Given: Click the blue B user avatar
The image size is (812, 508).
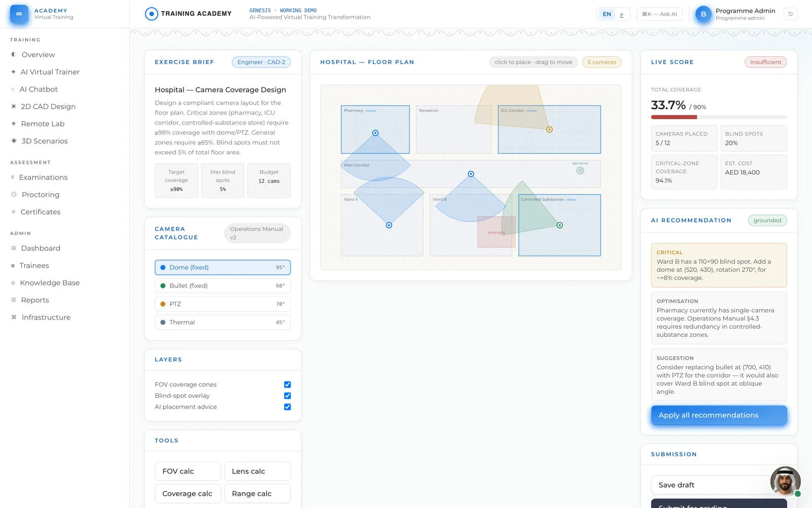Looking at the screenshot, I should [x=703, y=14].
